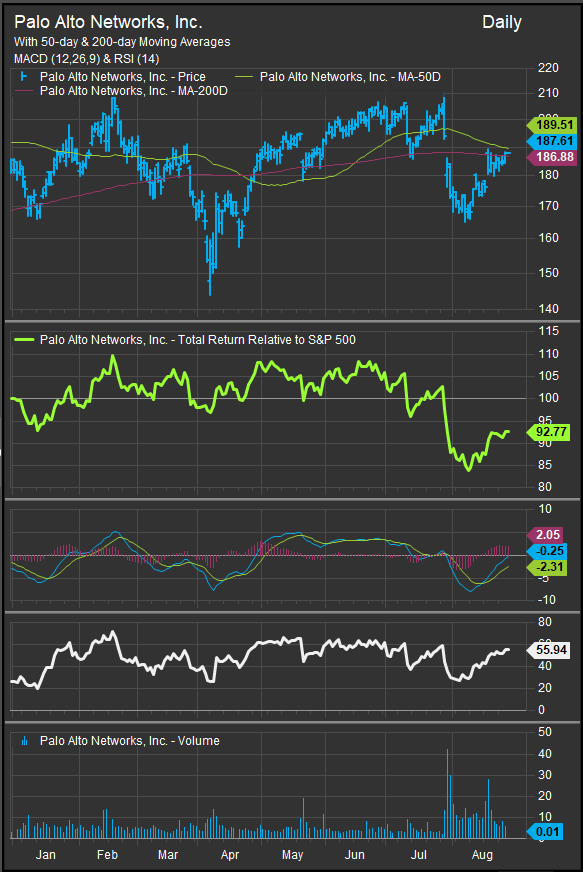Click the 186.88 MA-200D value tag
This screenshot has height=872, width=583.
pos(551,157)
